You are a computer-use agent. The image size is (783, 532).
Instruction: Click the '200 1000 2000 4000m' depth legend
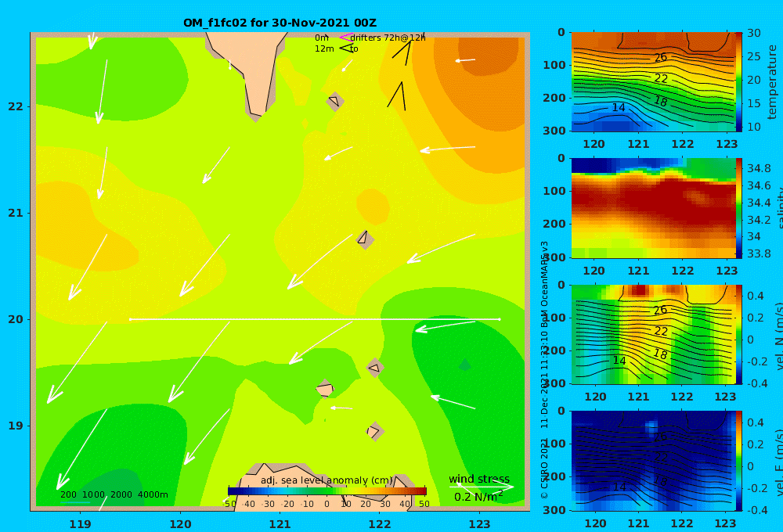click(114, 494)
